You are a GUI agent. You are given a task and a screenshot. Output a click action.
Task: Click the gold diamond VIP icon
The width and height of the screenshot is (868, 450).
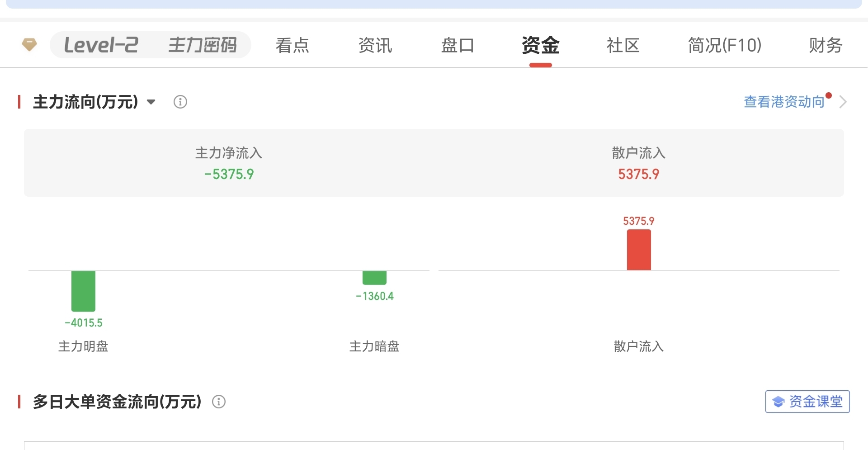click(x=29, y=45)
